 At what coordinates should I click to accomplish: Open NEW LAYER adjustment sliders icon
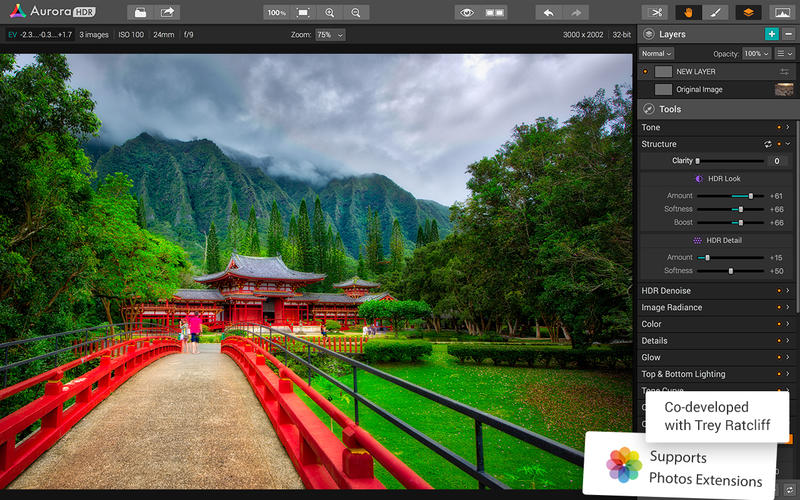pos(784,72)
